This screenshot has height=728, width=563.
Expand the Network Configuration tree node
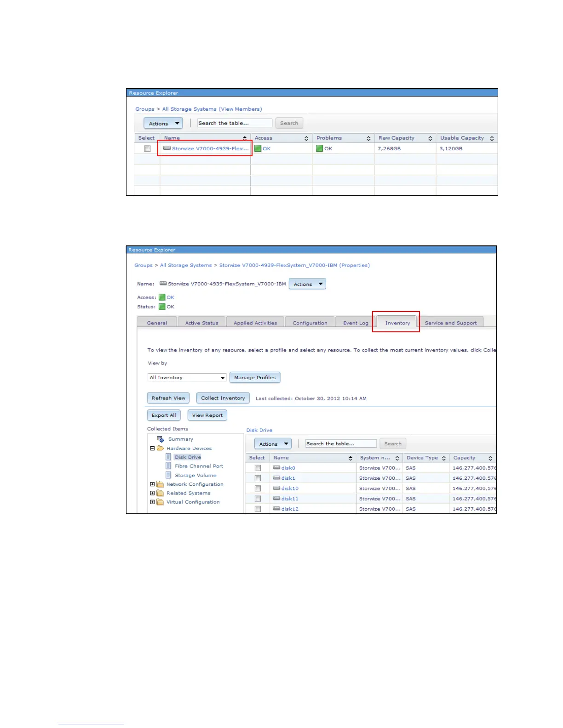(152, 484)
